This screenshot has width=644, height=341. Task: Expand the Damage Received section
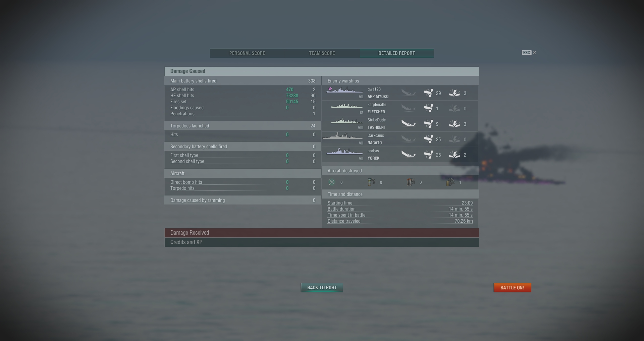click(x=322, y=233)
